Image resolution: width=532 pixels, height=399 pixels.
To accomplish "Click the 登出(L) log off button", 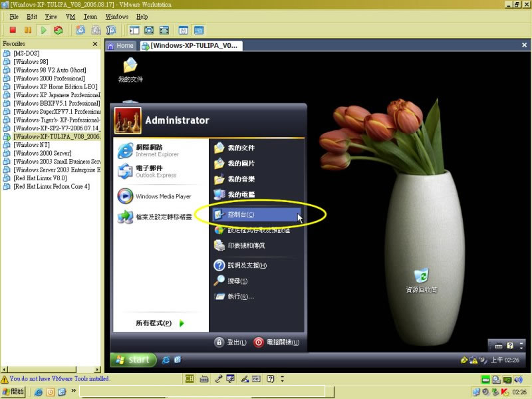I will click(x=230, y=342).
